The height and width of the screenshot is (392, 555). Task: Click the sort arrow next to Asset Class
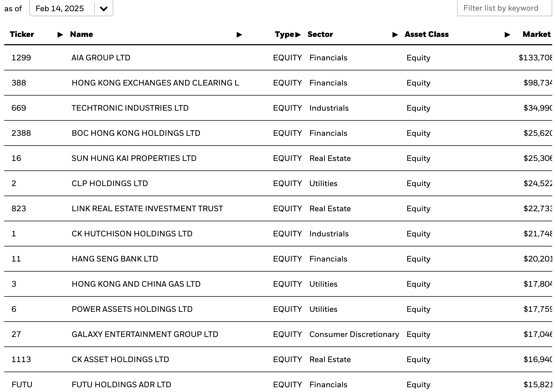(x=507, y=35)
